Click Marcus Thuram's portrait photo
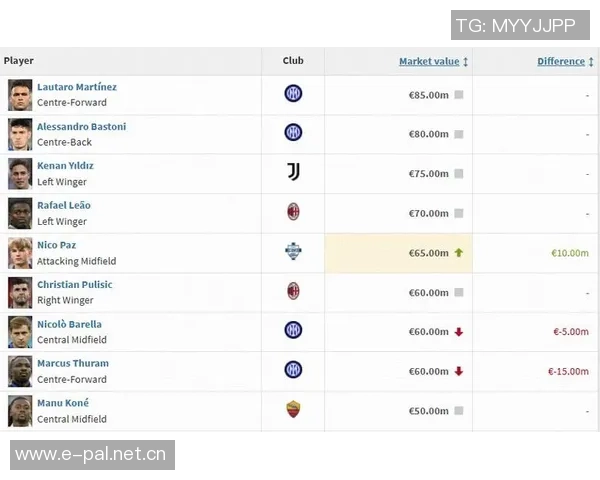Screen dimensions: 600x480 (20, 371)
